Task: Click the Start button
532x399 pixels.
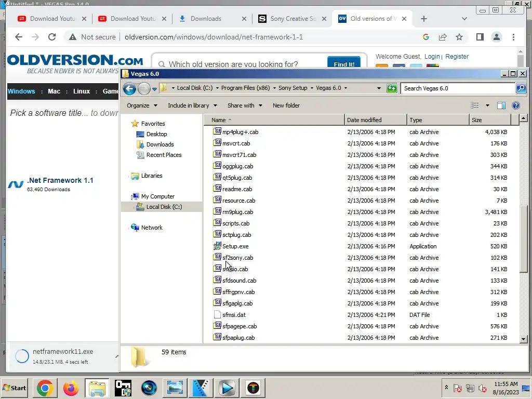Action: (15, 388)
